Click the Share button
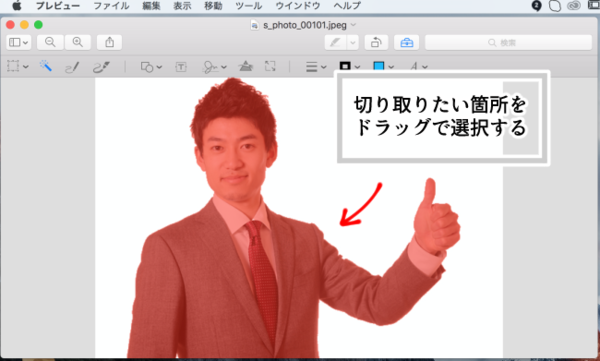The width and height of the screenshot is (600, 361). [109, 42]
